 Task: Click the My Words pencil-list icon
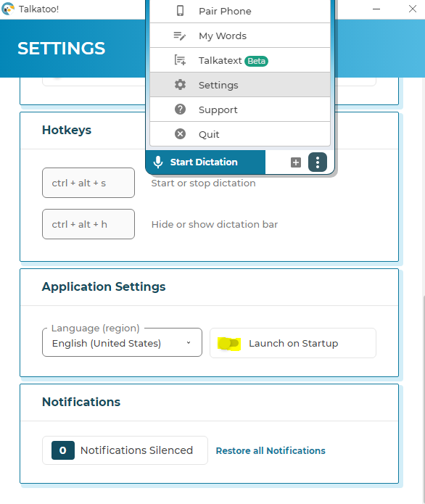tap(179, 36)
